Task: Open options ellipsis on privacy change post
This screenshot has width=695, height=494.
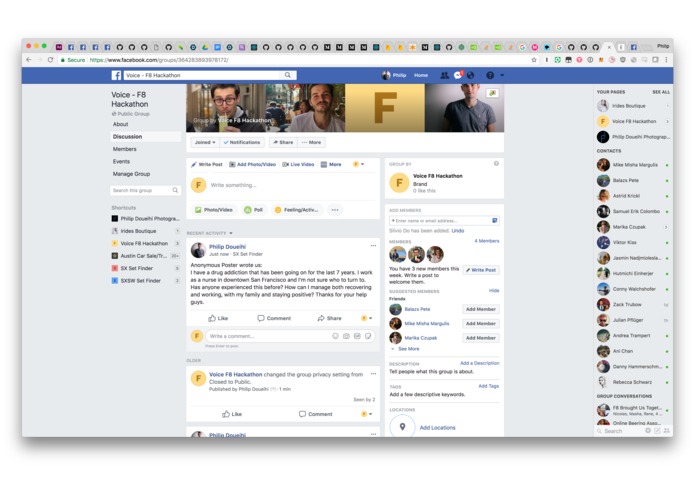Action: click(x=373, y=373)
